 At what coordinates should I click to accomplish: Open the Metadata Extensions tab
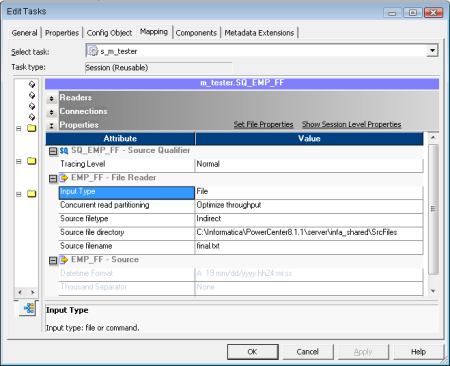pyautogui.click(x=259, y=33)
